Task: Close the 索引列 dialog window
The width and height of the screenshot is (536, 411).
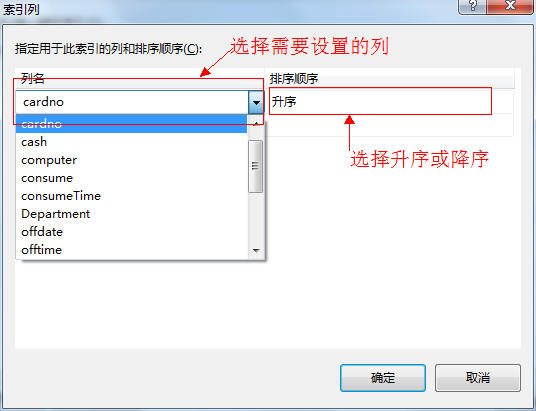Action: (511, 5)
